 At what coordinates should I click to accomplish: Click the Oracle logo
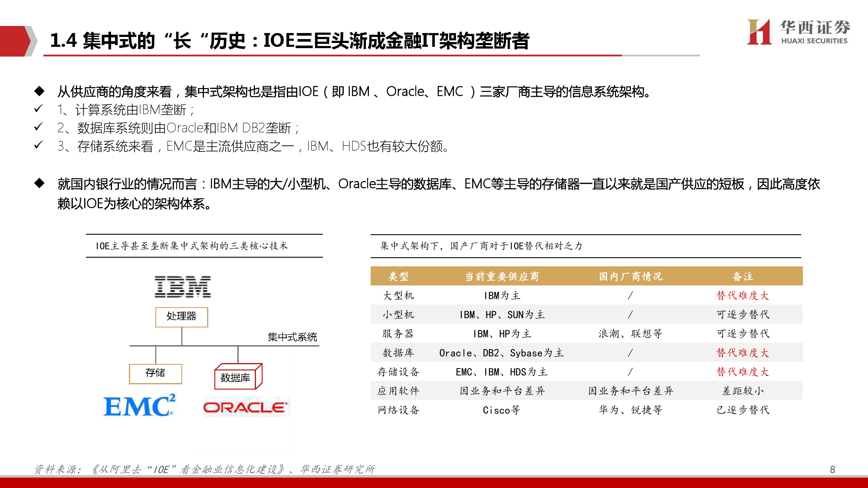(245, 407)
